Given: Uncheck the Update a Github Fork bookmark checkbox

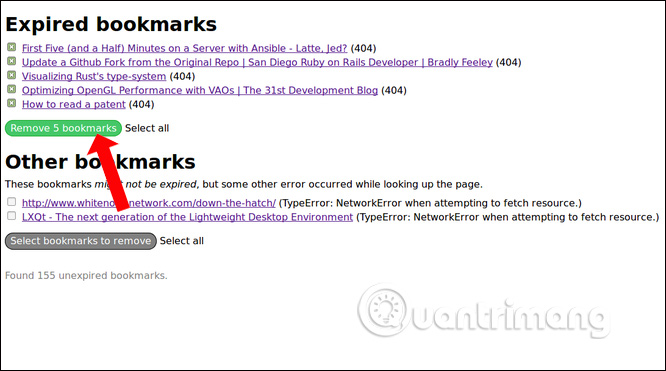Looking at the screenshot, I should pyautogui.click(x=11, y=61).
